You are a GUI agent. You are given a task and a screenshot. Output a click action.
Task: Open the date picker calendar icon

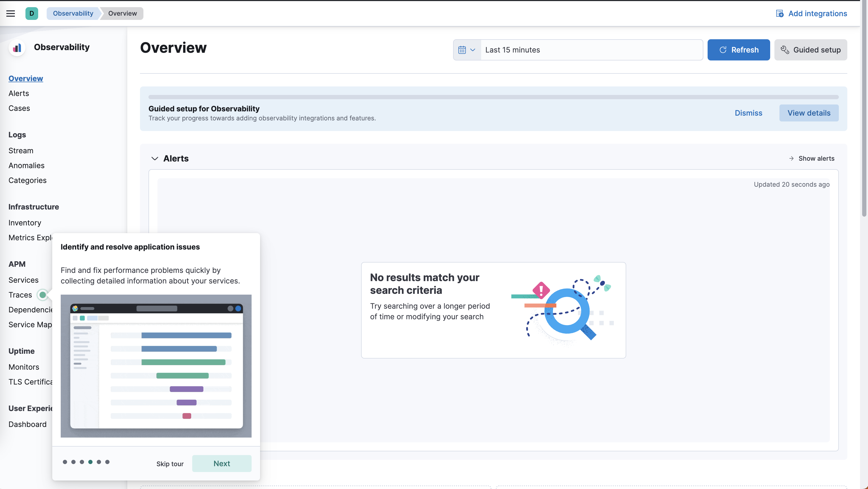tap(462, 50)
